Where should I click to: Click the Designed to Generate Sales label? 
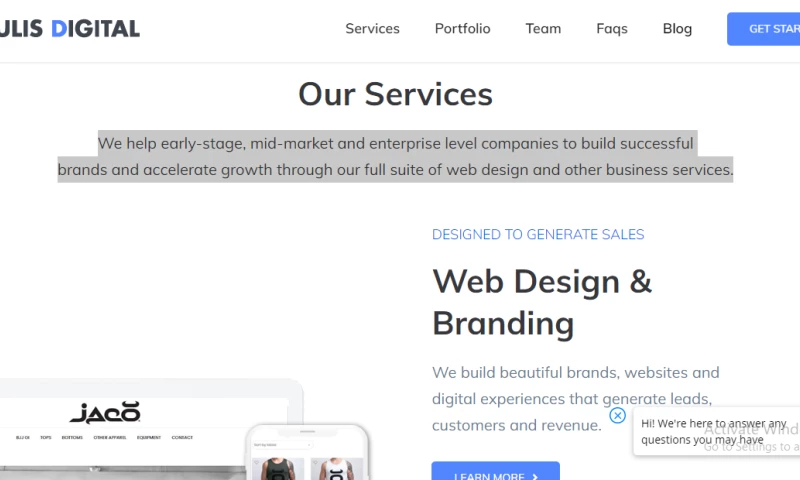pos(538,235)
